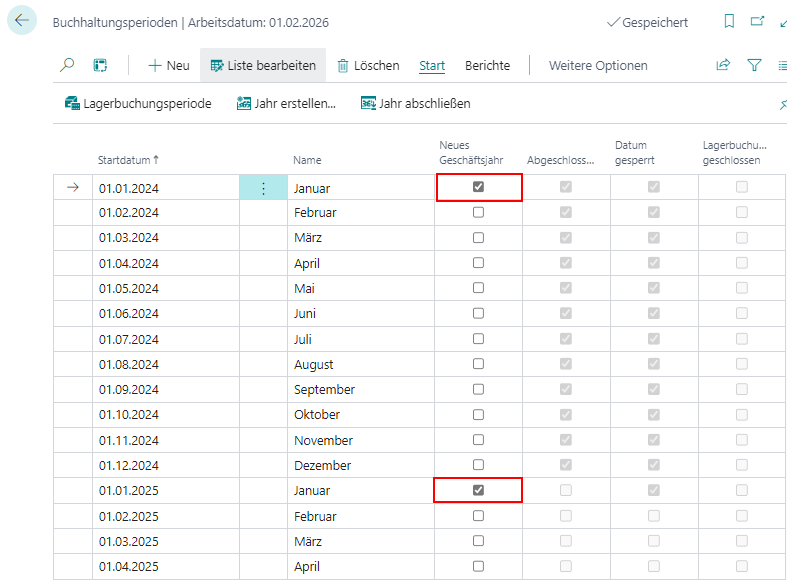Check Neues Geschäftsjahr for Februar 2024
The width and height of the screenshot is (787, 580).
[x=478, y=212]
